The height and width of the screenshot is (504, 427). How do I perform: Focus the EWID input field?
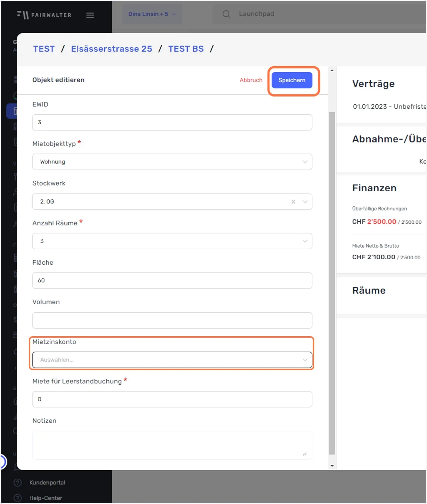(x=172, y=122)
